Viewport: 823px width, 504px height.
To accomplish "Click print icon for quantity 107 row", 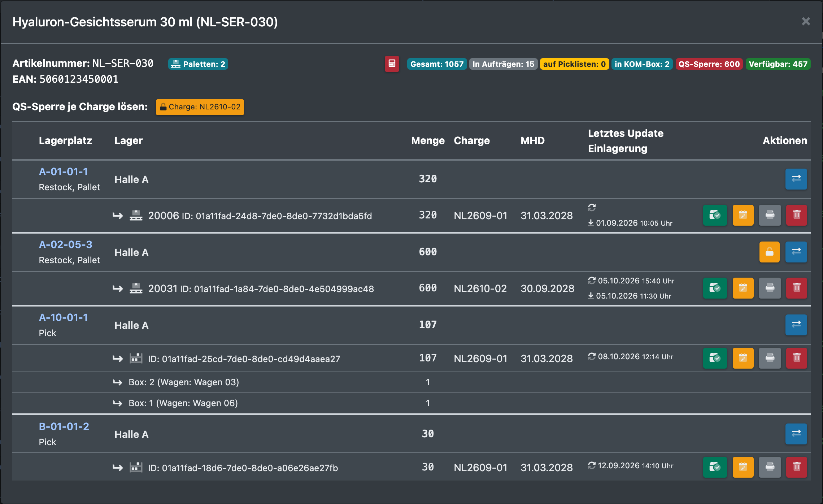I will [x=770, y=358].
